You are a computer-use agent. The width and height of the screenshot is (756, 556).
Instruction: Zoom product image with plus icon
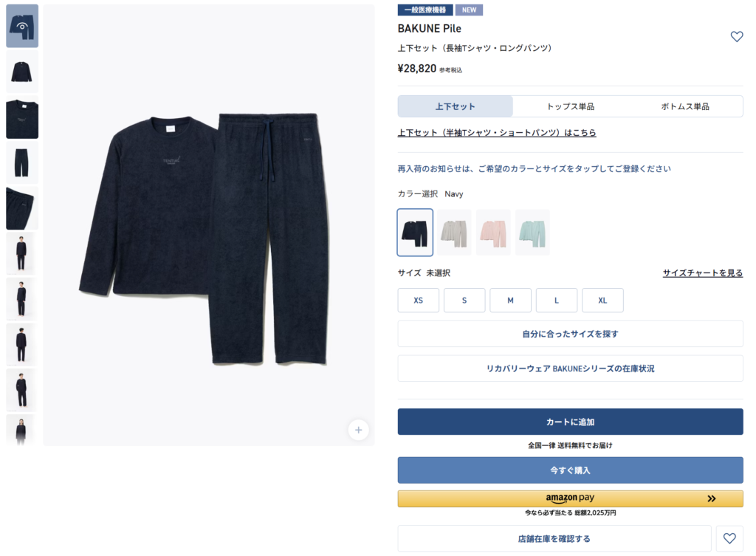click(358, 430)
